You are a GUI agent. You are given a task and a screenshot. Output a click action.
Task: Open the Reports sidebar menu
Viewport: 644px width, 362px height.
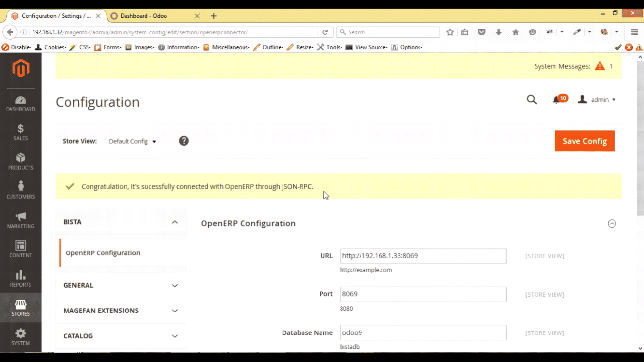(21, 278)
